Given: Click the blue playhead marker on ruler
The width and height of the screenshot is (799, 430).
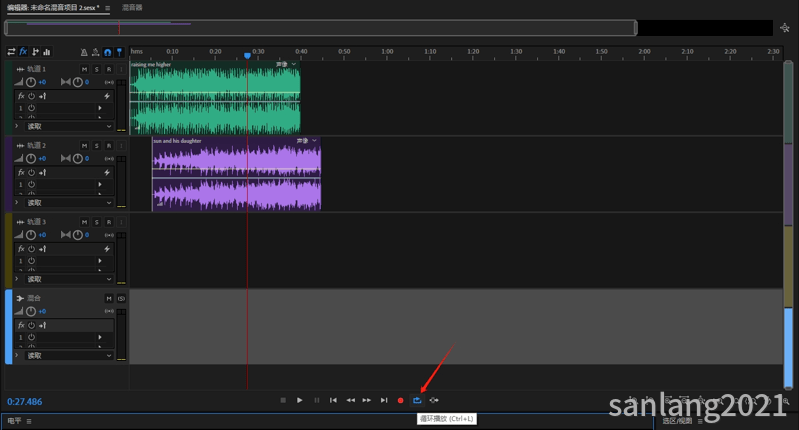Looking at the screenshot, I should coord(247,56).
